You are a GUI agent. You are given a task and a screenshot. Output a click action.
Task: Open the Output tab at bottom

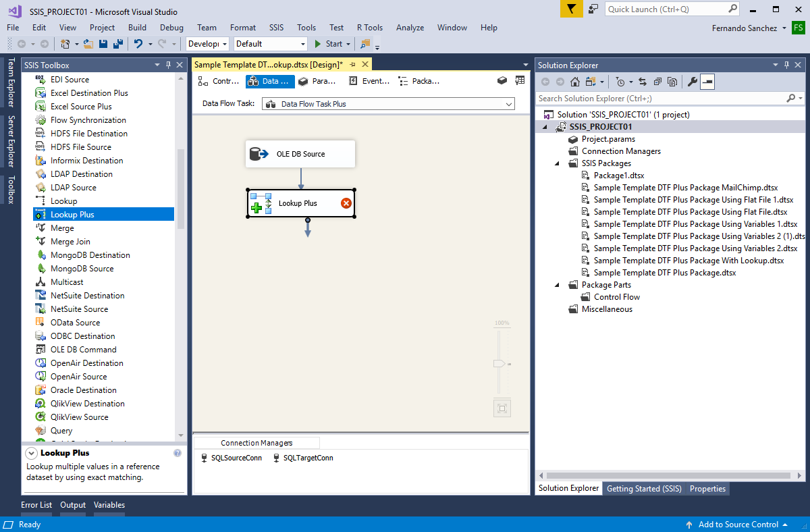tap(73, 505)
